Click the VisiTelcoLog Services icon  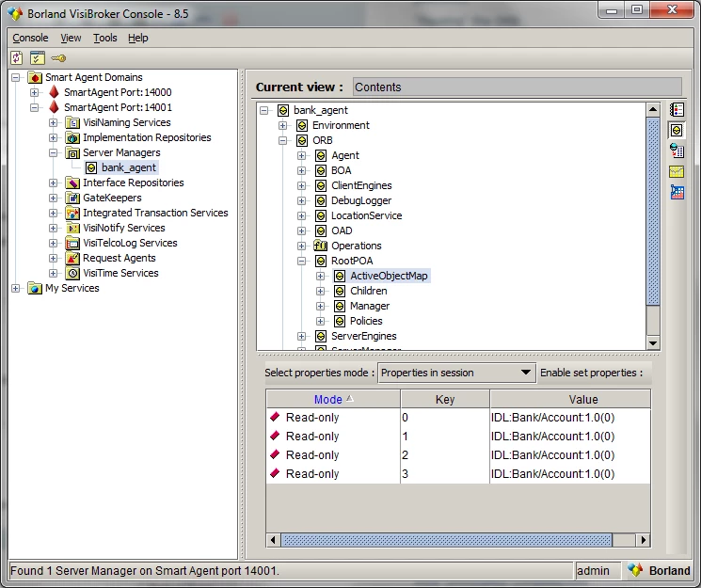[72, 244]
